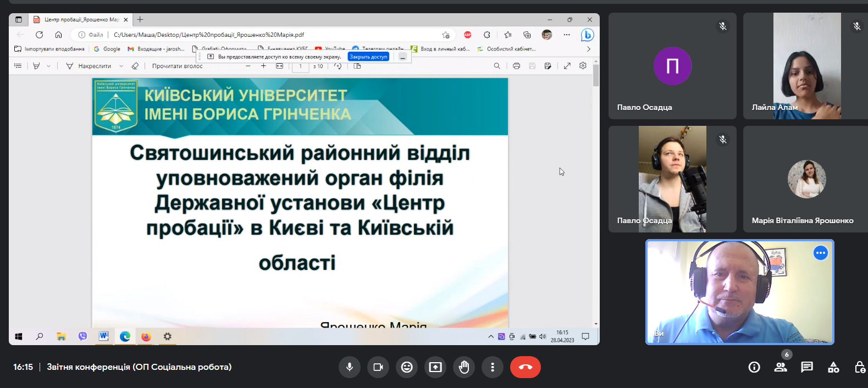This screenshot has width=868, height=388.
Task: Open 'Вход в личный каб...' bookmark
Action: [x=440, y=49]
